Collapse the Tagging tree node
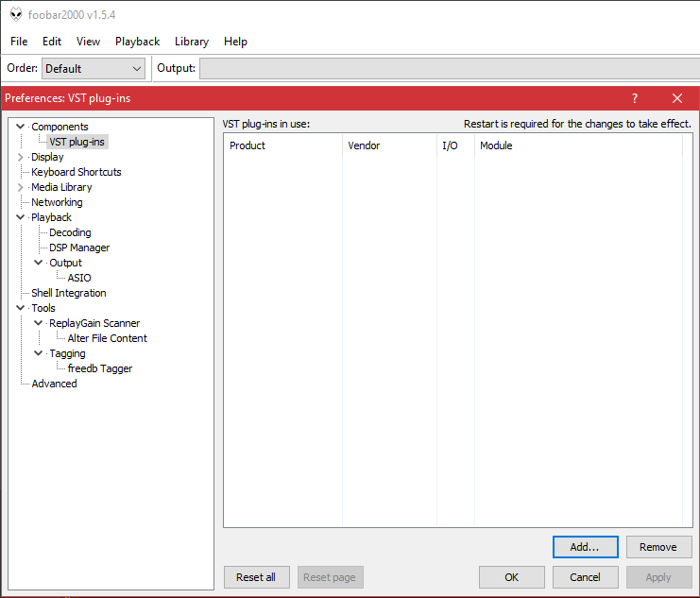This screenshot has width=700, height=598. (x=39, y=353)
